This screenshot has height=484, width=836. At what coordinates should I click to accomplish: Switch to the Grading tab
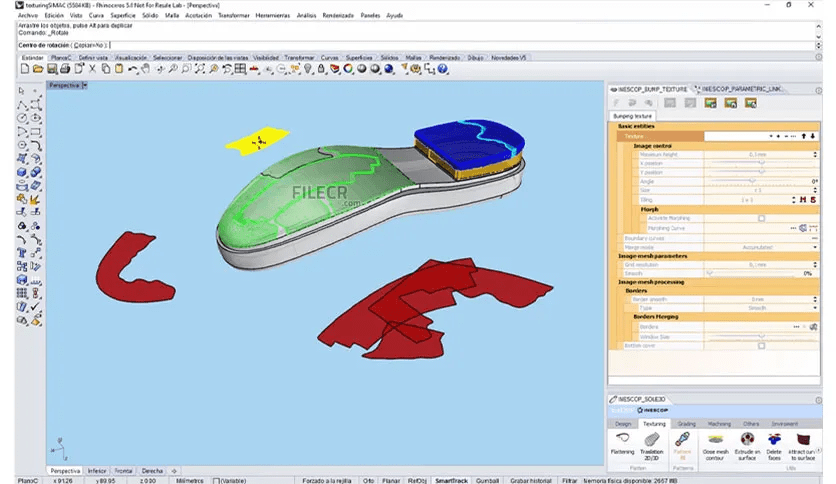pos(687,424)
